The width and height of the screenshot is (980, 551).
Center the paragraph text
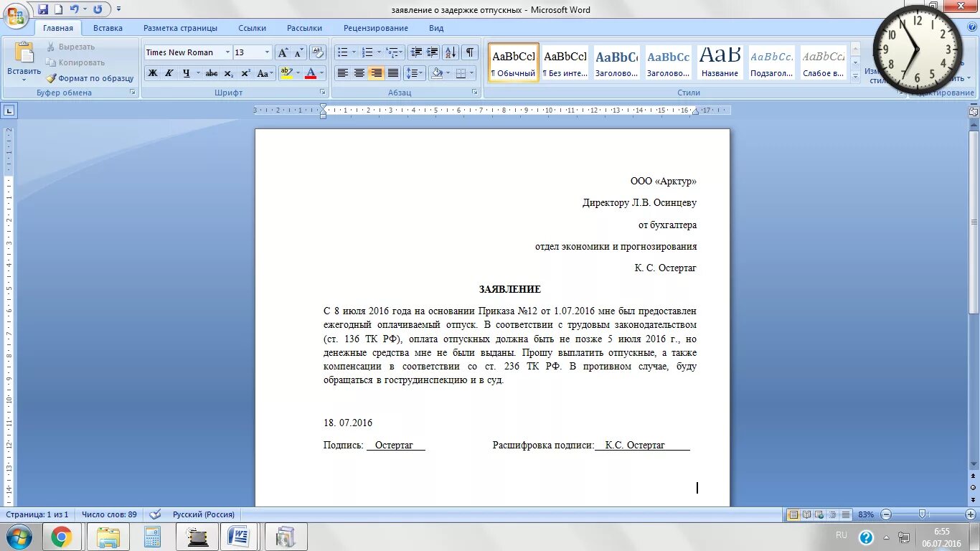pyautogui.click(x=359, y=73)
